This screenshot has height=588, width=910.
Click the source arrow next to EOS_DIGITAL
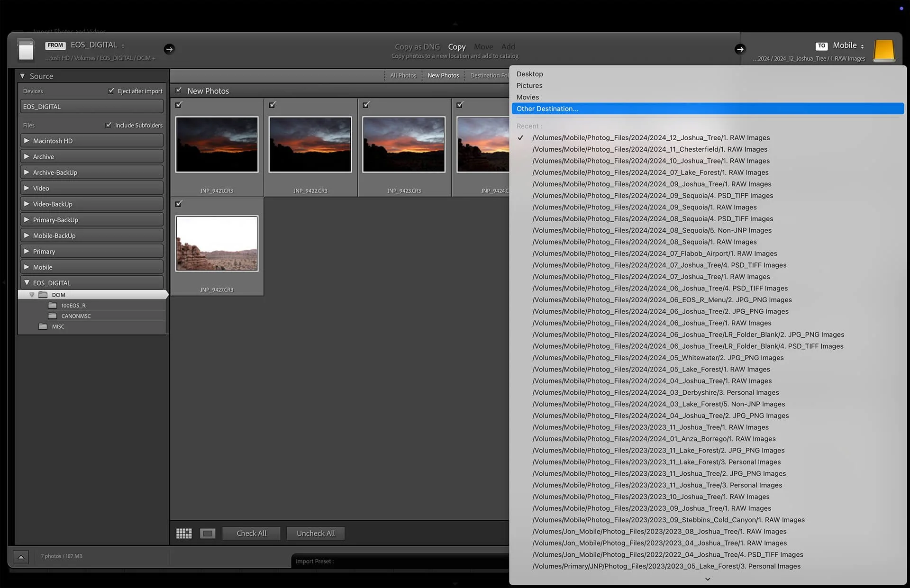pos(169,49)
